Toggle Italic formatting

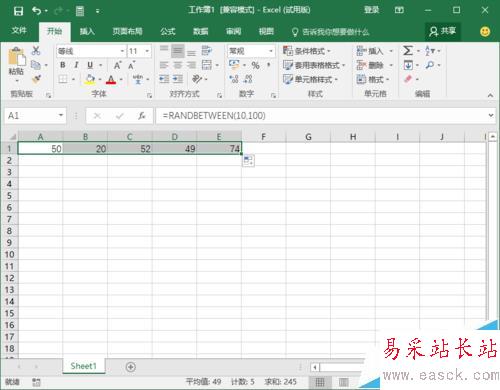(76, 65)
